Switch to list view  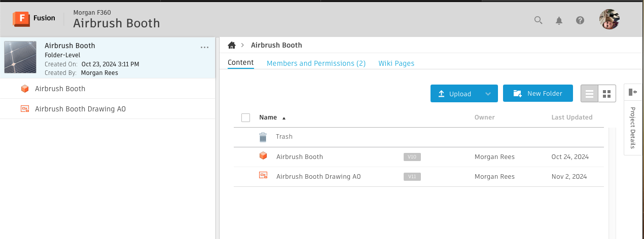click(589, 94)
